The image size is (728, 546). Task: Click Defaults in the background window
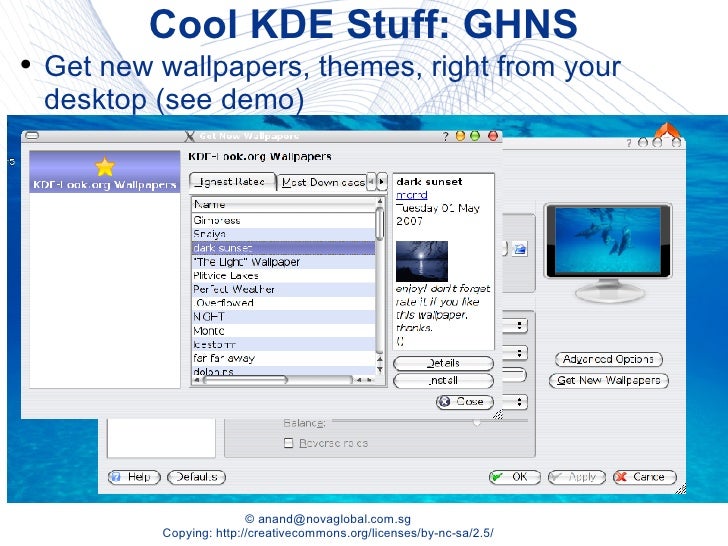[196, 477]
